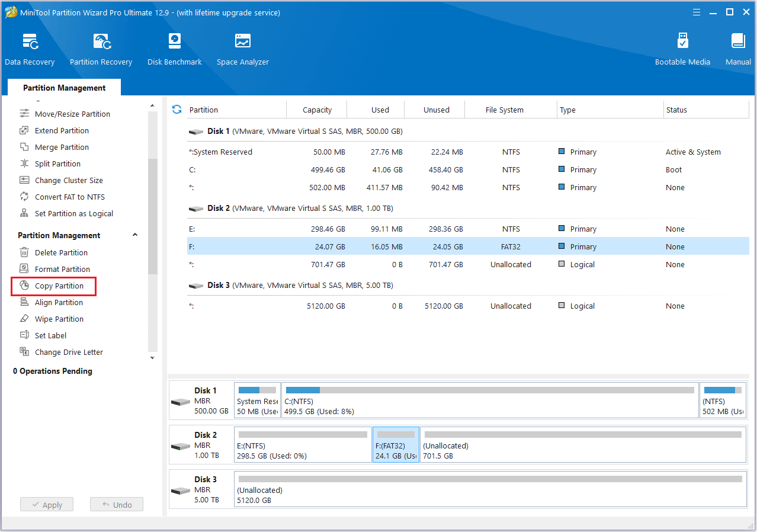Switch to the Partition Management tab
The height and width of the screenshot is (532, 757).
pyautogui.click(x=63, y=87)
